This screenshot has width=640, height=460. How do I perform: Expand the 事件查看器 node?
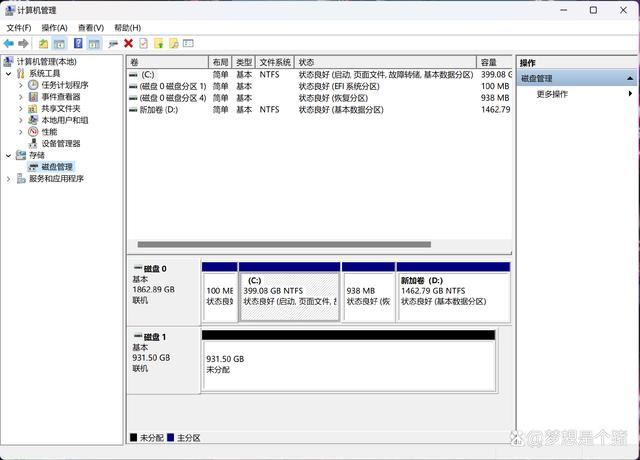[x=21, y=97]
